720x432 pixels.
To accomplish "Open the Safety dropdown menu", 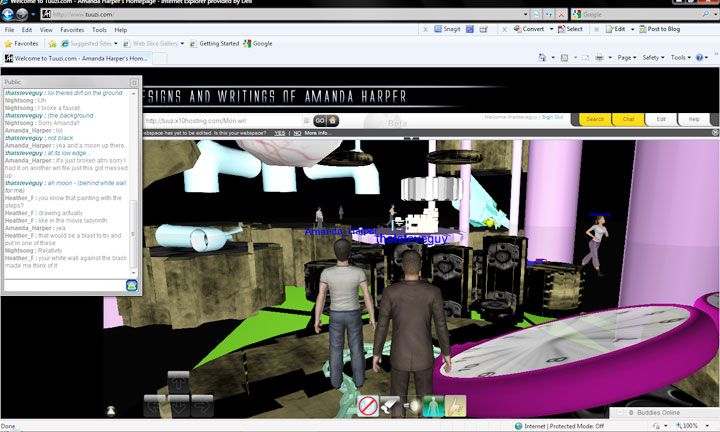I will pyautogui.click(x=653, y=58).
